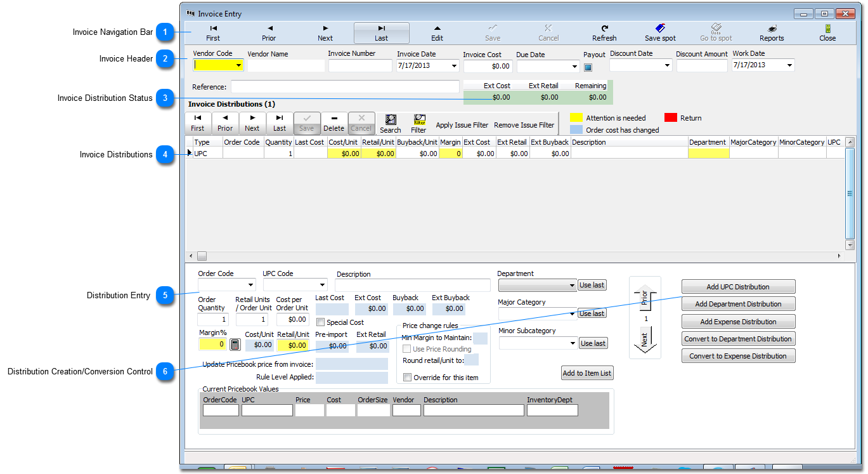Screen dimensions: 868x474
Task: Turn on Use Price Rounding
Action: (x=408, y=349)
